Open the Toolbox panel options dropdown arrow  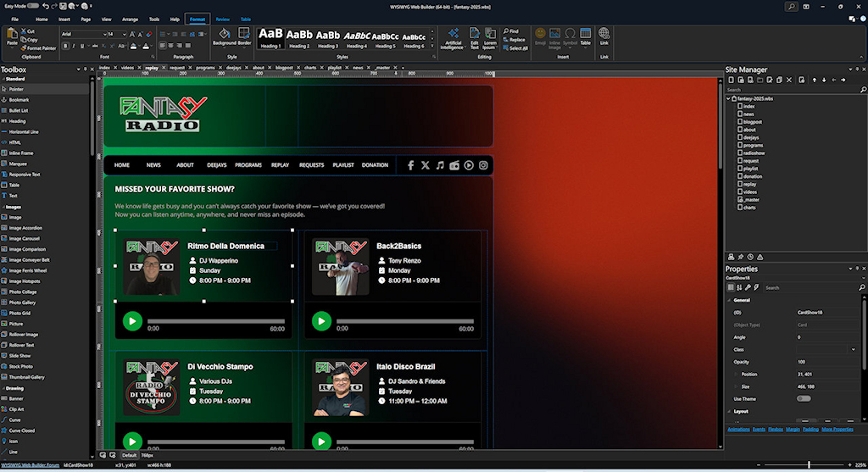[x=78, y=69]
